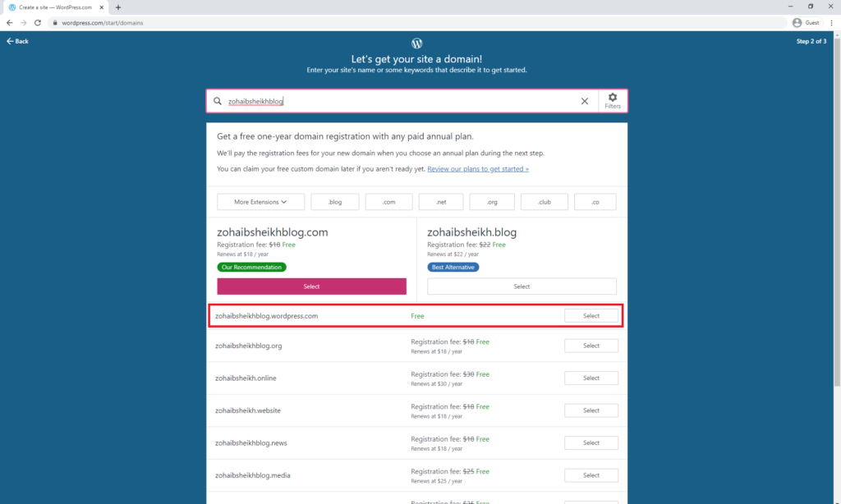
Task: Clear the domain search with X icon
Action: pos(585,101)
